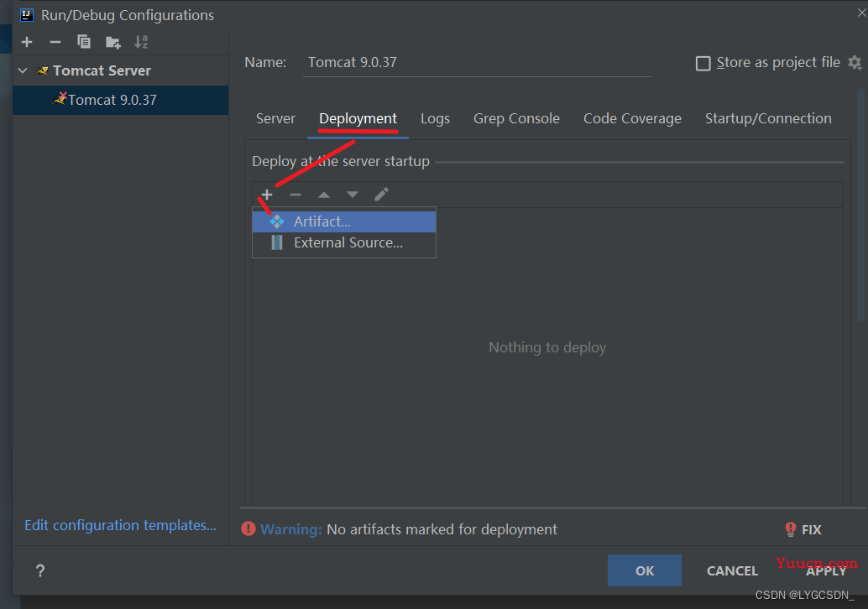Click the red warning exclamation icon

coord(248,528)
